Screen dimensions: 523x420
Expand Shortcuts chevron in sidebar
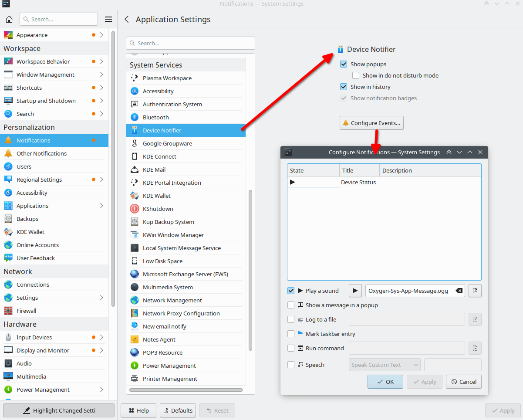101,88
